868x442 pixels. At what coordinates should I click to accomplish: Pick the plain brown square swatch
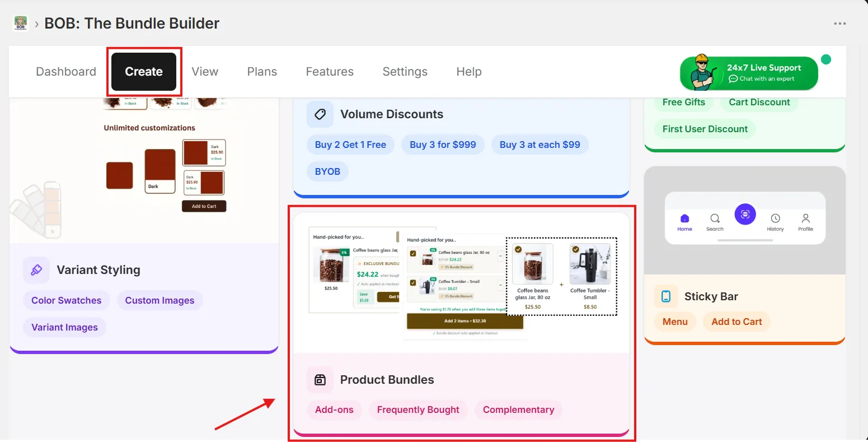point(120,175)
